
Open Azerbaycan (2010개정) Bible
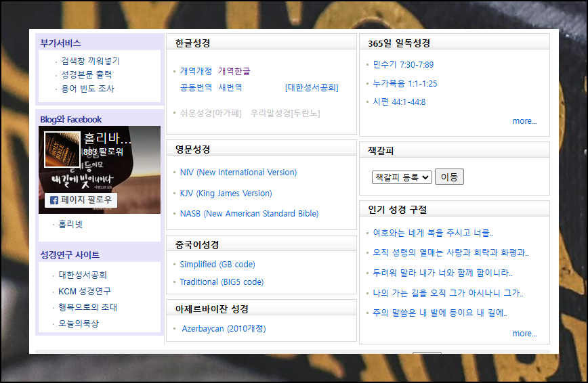point(224,329)
